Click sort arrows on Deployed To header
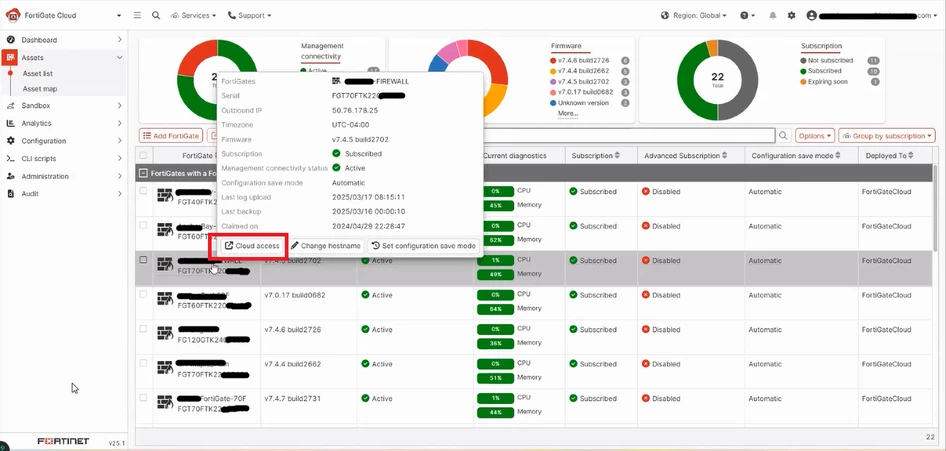Viewport: 946px width, 451px height. tap(911, 156)
